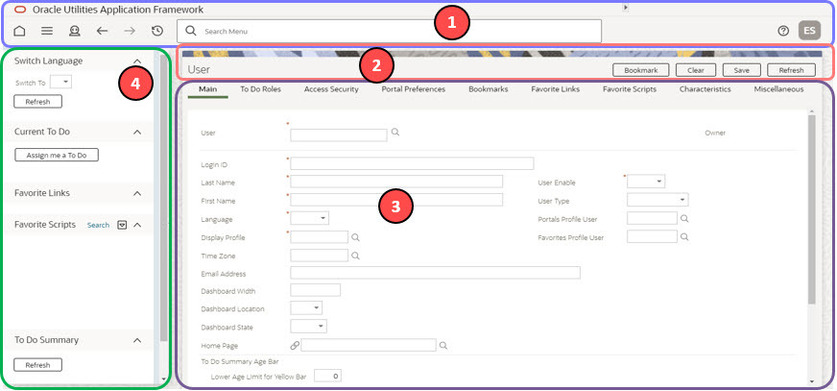Click the Bookmark button
Image resolution: width=837 pixels, height=391 pixels.
641,70
